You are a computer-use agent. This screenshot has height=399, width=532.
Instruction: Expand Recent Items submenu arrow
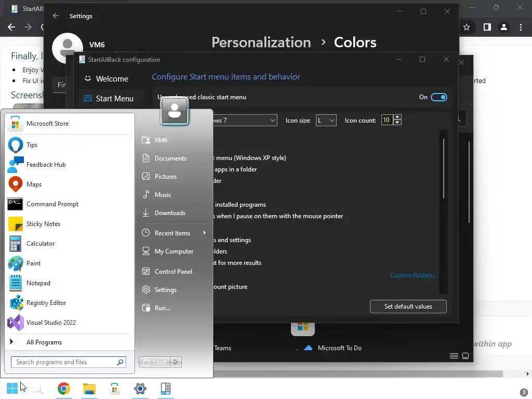coord(205,233)
